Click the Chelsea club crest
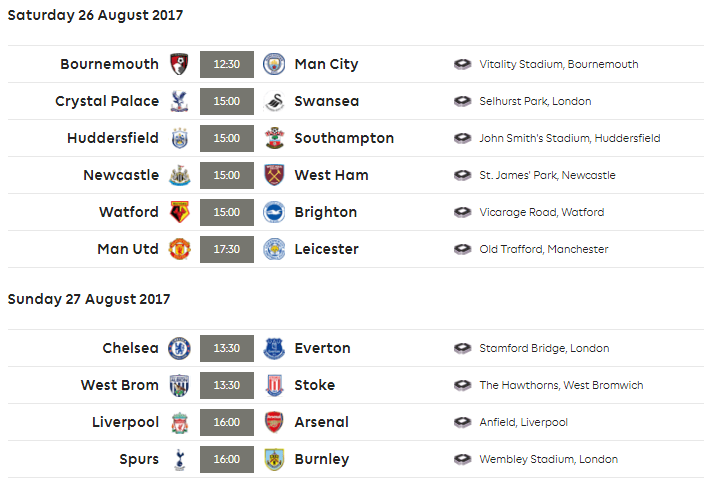Image resolution: width=704 pixels, height=482 pixels. (x=180, y=348)
